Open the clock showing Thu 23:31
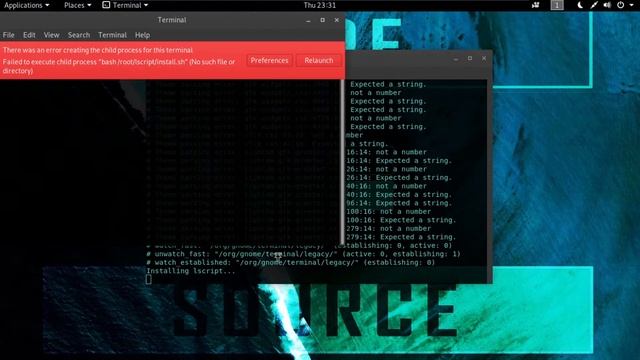 320,5
